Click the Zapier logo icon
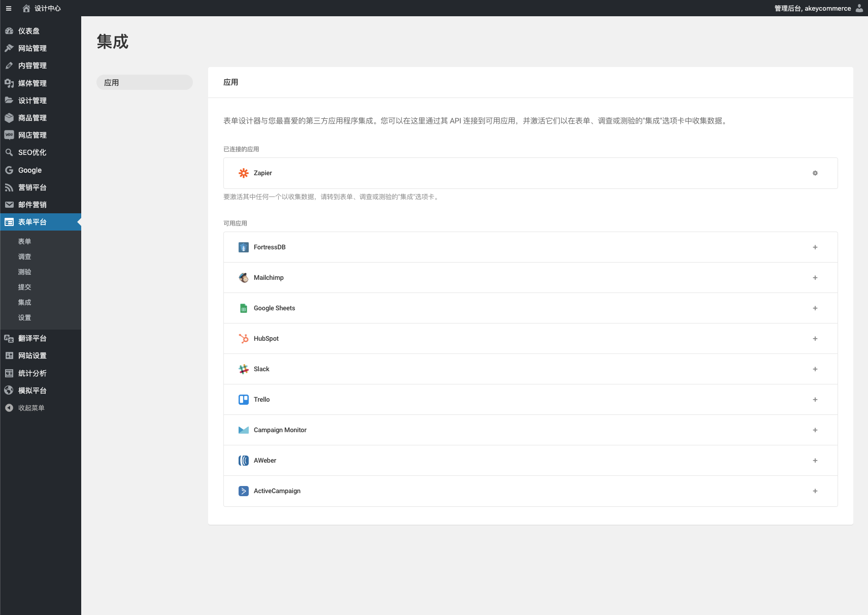 coord(244,173)
